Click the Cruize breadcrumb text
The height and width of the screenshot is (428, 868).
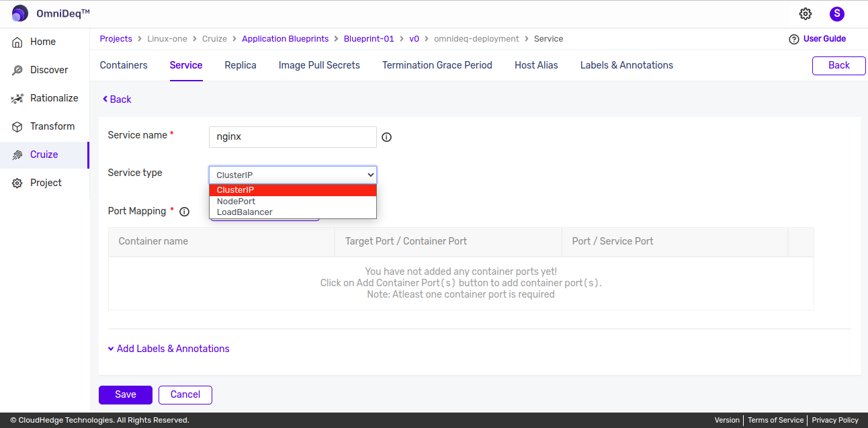(214, 39)
